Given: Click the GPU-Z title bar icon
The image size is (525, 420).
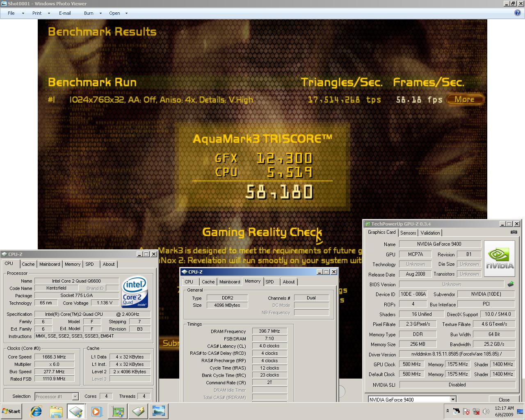Looking at the screenshot, I should (367, 224).
